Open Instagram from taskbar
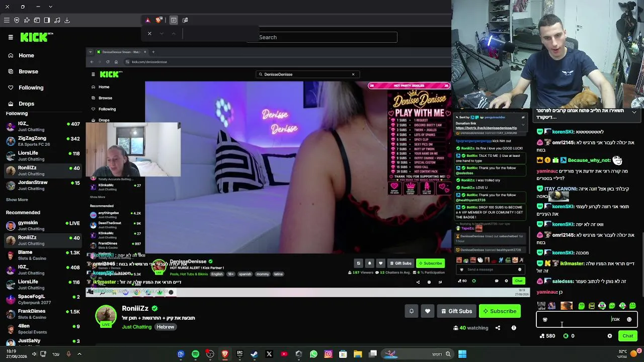This screenshot has width=644, height=362. 328,354
